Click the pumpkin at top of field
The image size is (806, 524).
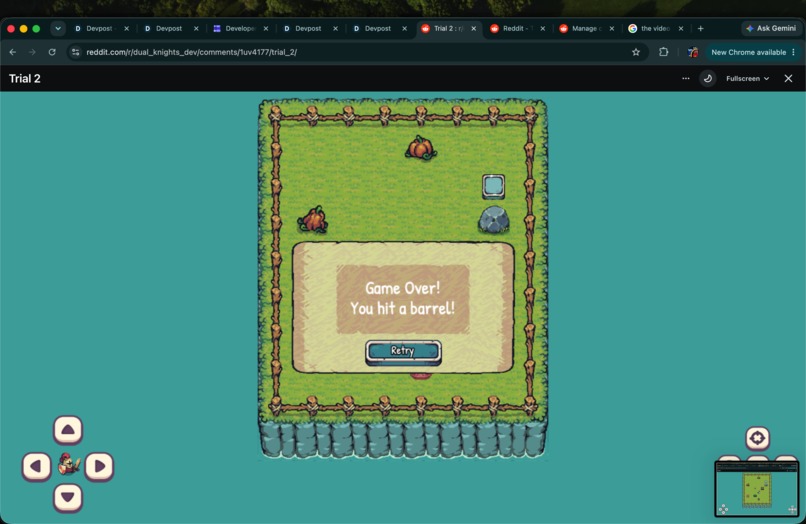tap(421, 148)
